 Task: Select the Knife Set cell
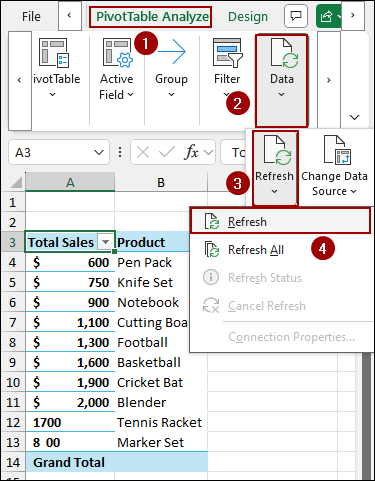pyautogui.click(x=152, y=282)
